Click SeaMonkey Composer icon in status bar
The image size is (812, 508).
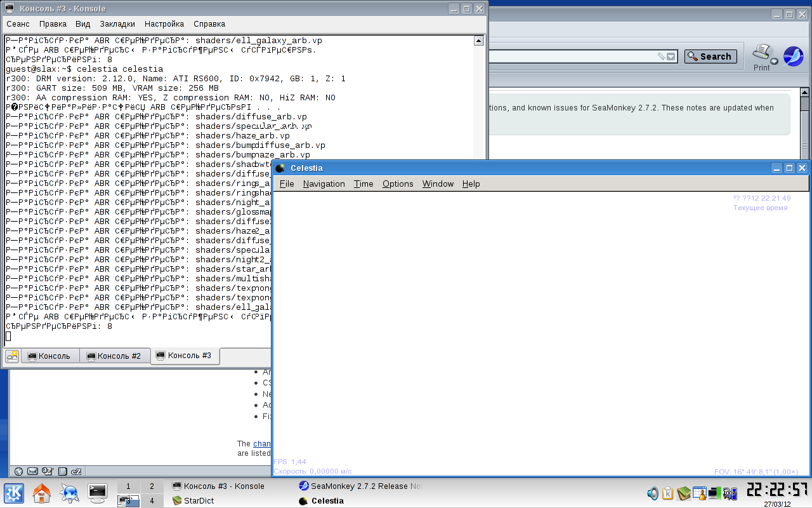point(48,471)
